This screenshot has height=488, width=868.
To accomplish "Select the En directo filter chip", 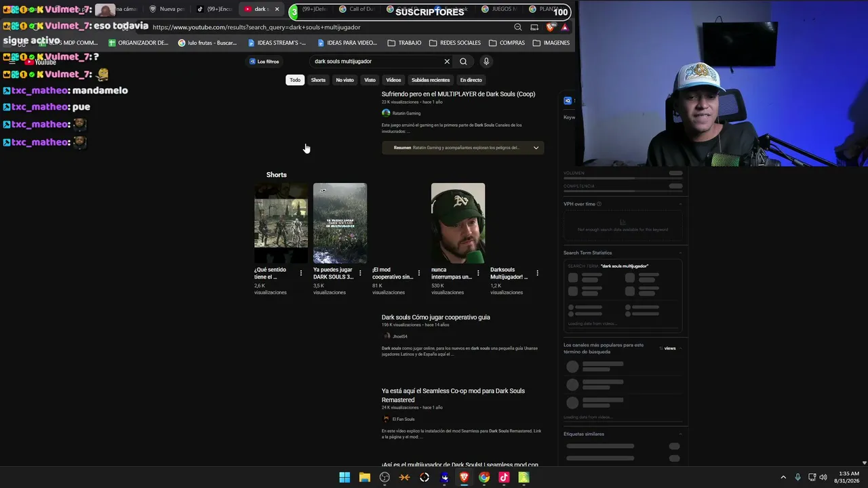I will (x=471, y=80).
